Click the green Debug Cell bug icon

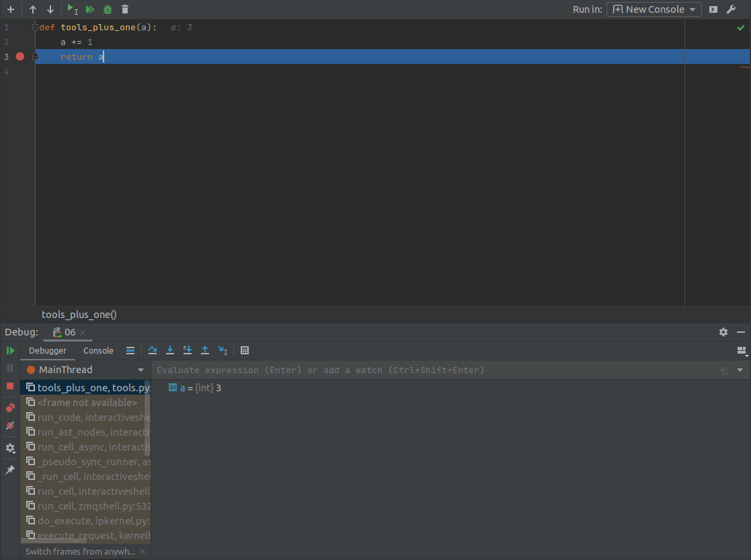[x=108, y=9]
